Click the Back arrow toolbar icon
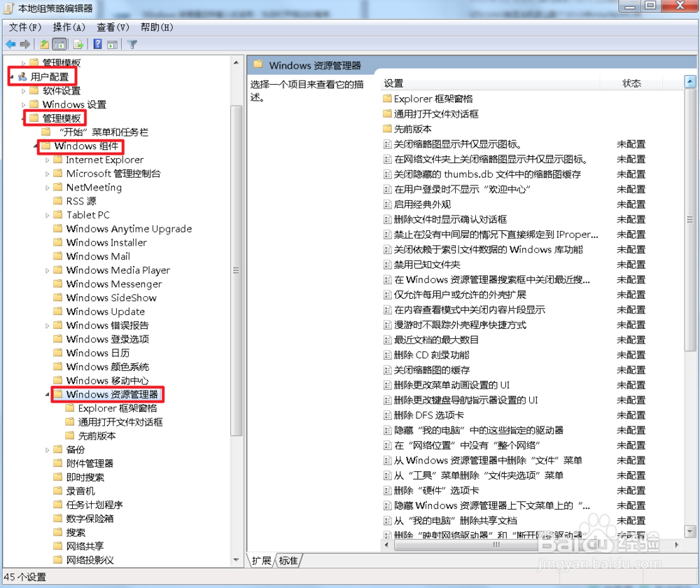700x588 pixels. click(10, 44)
